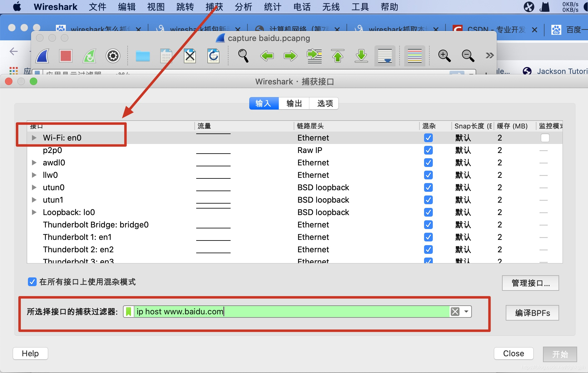This screenshot has height=373, width=588.
Task: Toggle promiscuous checkbox for p2p0 row
Action: point(428,150)
